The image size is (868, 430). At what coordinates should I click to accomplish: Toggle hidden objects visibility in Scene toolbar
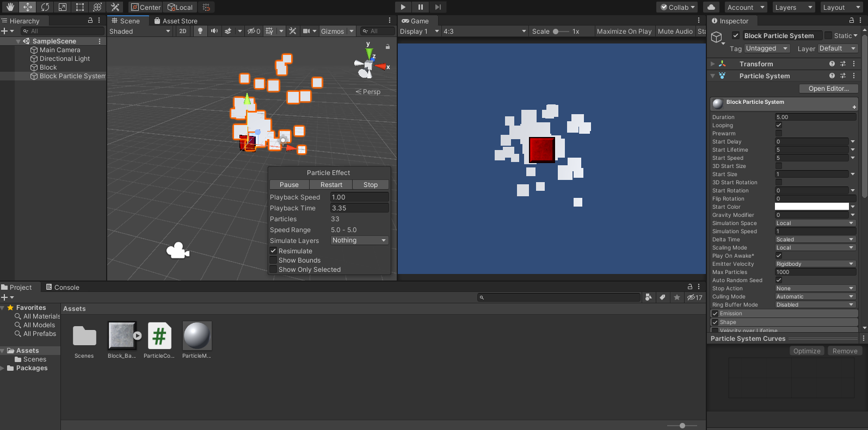(254, 31)
